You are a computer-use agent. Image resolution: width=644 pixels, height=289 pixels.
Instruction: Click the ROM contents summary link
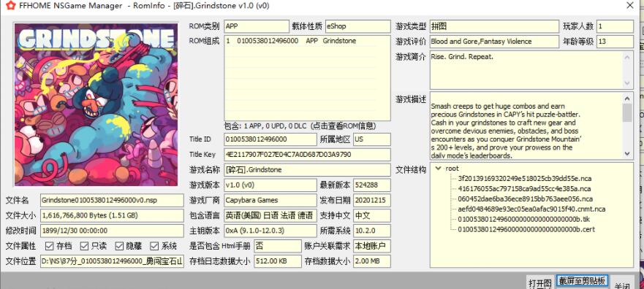[x=300, y=126]
